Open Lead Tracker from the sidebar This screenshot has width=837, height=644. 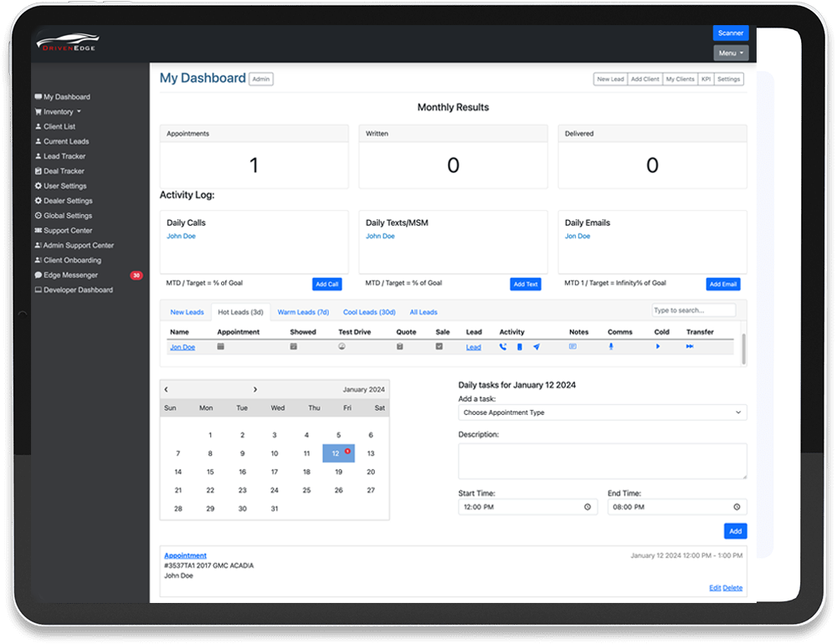tap(64, 156)
